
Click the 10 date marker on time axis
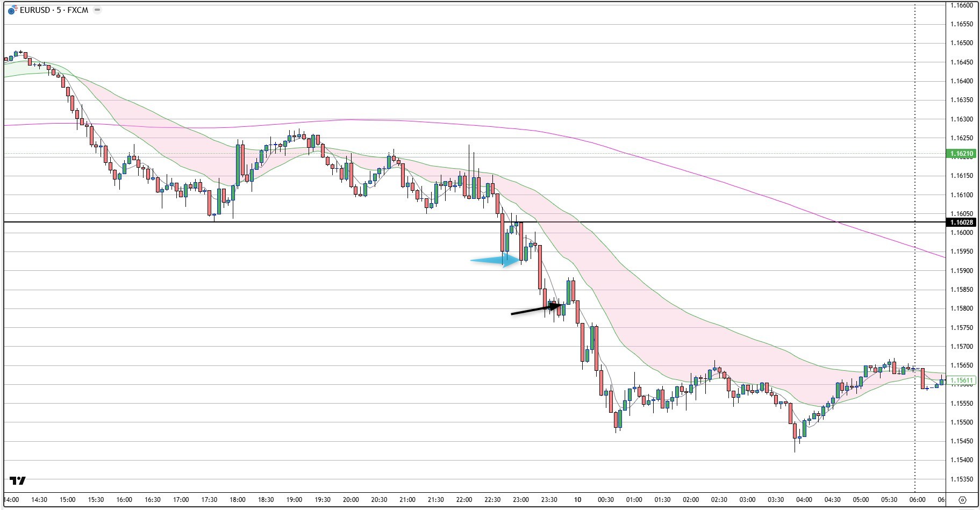[577, 500]
